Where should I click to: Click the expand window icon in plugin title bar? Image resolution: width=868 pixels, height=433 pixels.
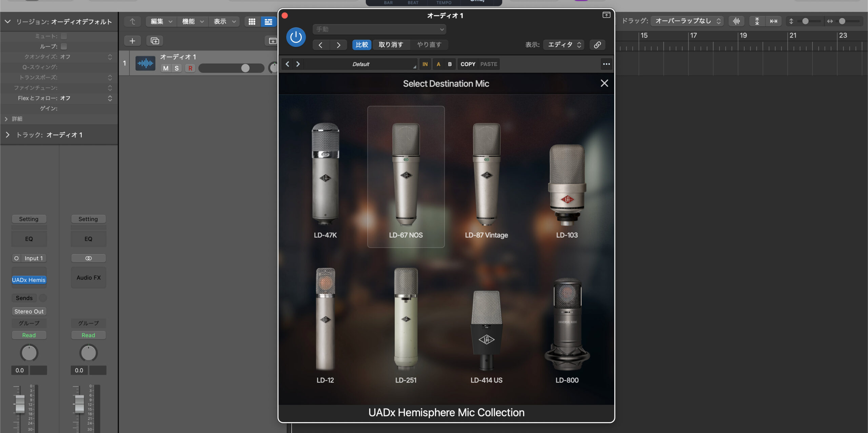[606, 15]
